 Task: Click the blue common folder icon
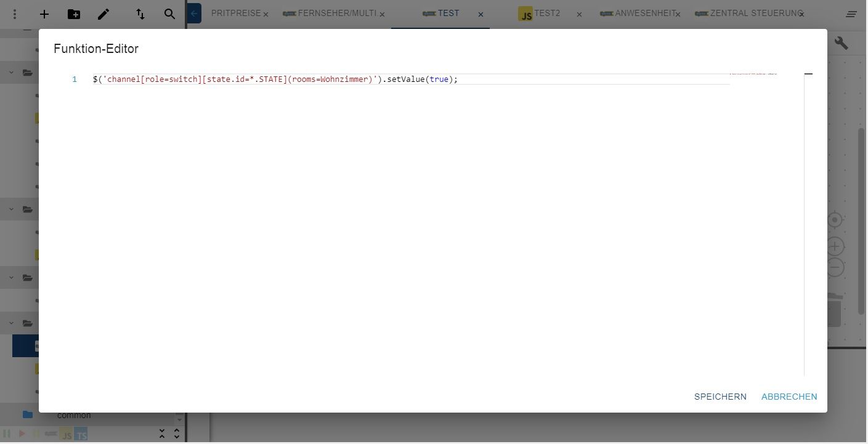pyautogui.click(x=28, y=414)
